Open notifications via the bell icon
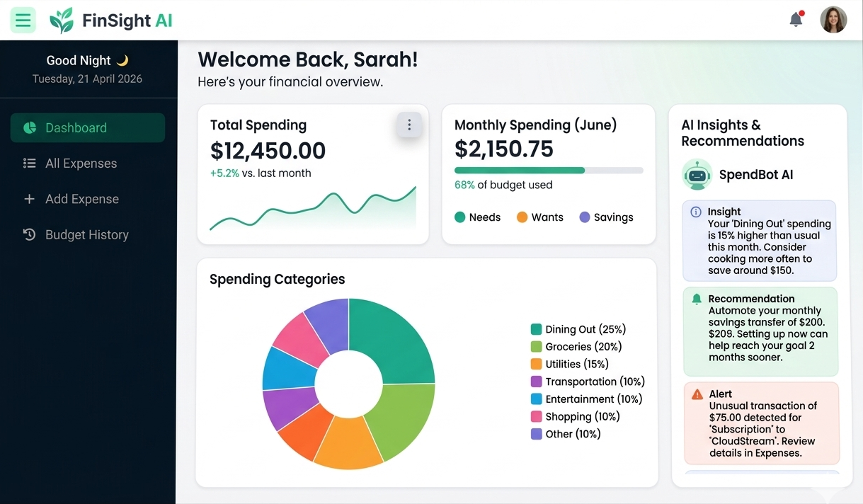 click(794, 20)
